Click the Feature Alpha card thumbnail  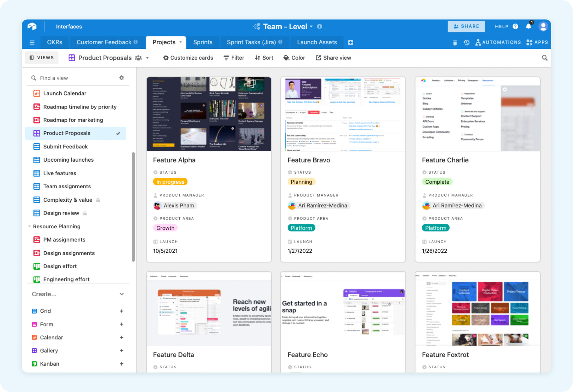tap(209, 114)
